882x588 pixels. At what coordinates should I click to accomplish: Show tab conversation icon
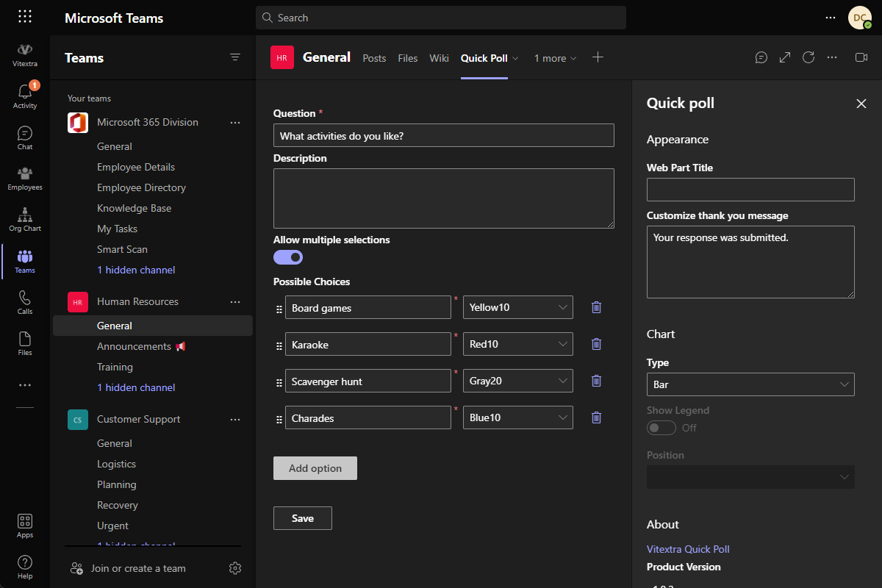(x=761, y=57)
